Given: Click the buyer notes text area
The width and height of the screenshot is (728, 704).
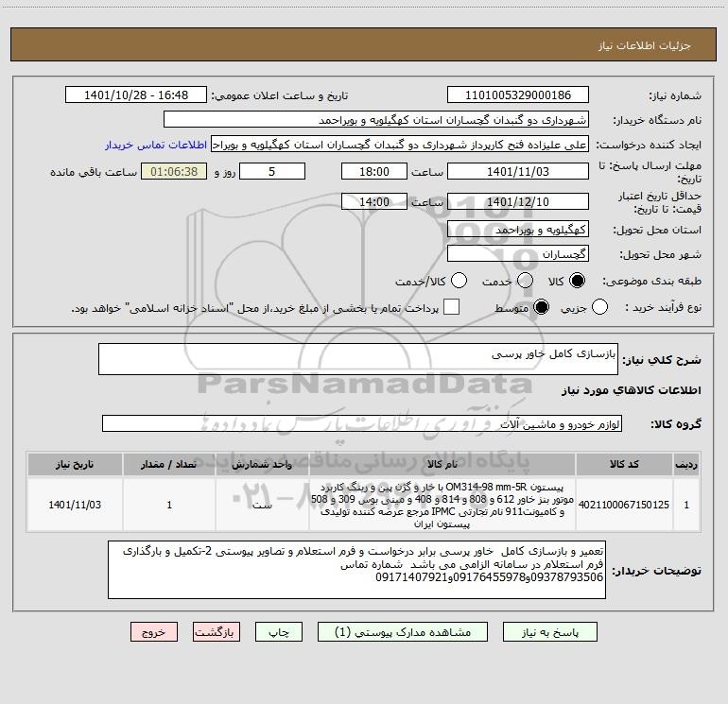Looking at the screenshot, I should click(x=356, y=570).
